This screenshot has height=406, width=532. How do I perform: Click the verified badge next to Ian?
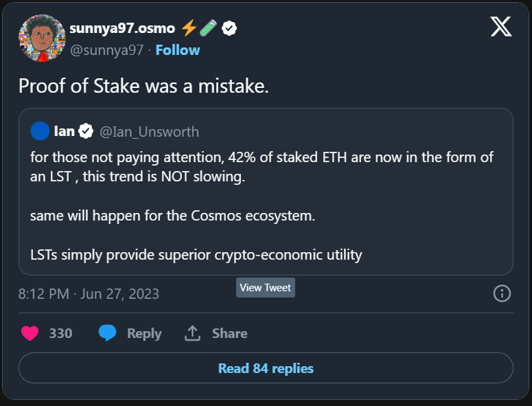pos(86,130)
